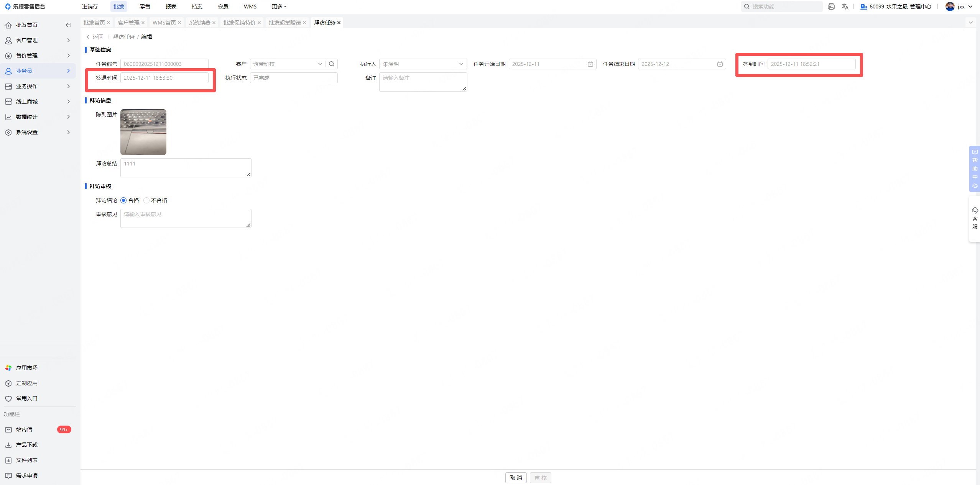Open task start date calendar icon
The height and width of the screenshot is (485, 980).
point(590,64)
